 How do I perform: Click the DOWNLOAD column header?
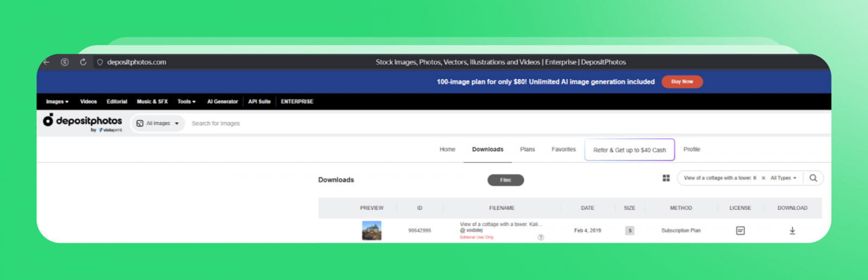click(792, 208)
